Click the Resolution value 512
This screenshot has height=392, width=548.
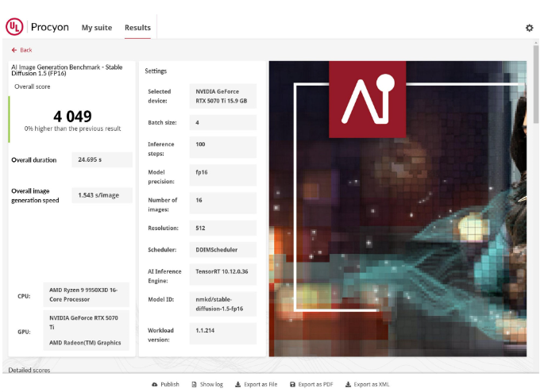[223, 228]
